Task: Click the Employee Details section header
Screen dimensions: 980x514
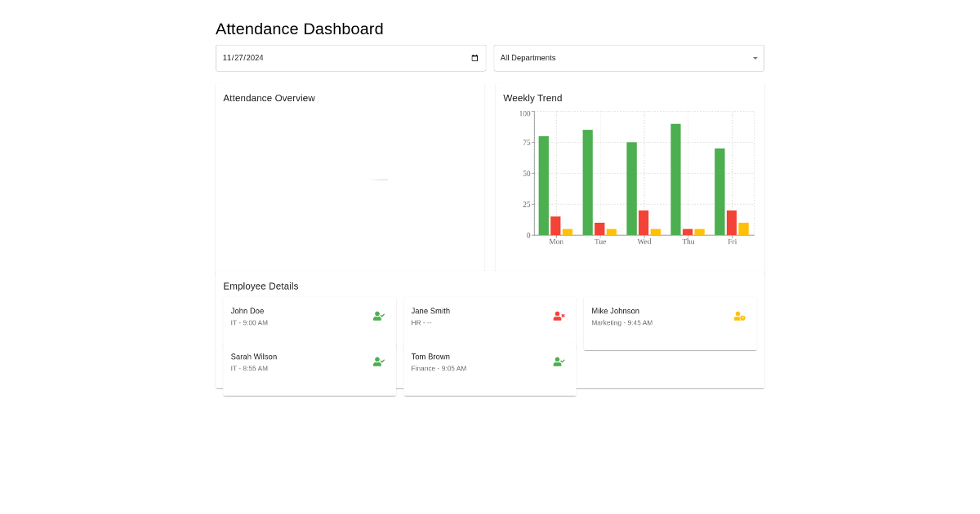Action: point(261,286)
